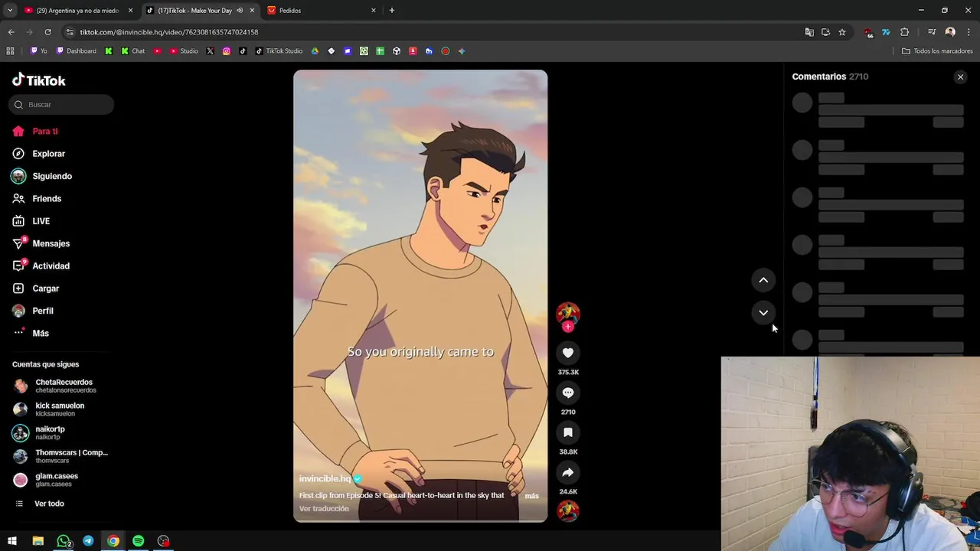Open the X bookmark icon
This screenshot has width=980, height=551.
[x=210, y=51]
